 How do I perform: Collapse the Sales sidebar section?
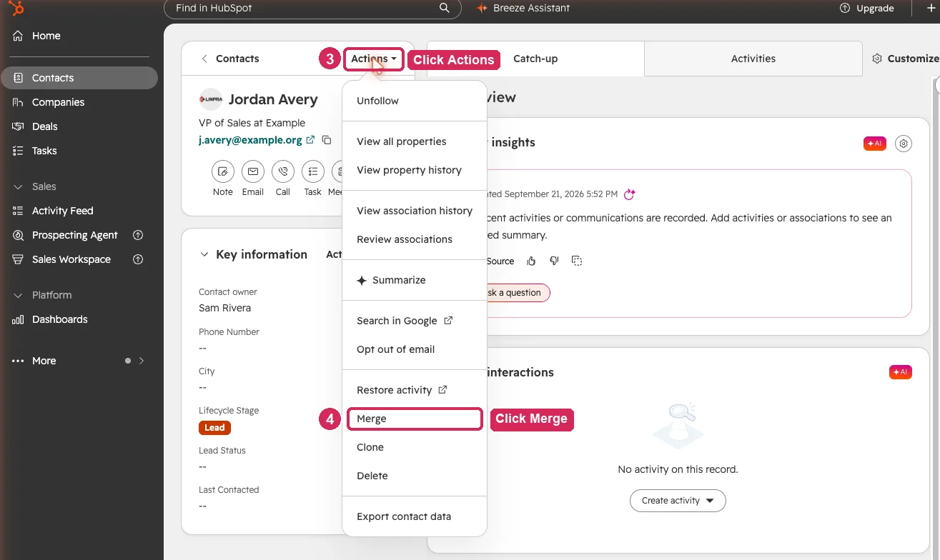point(19,186)
